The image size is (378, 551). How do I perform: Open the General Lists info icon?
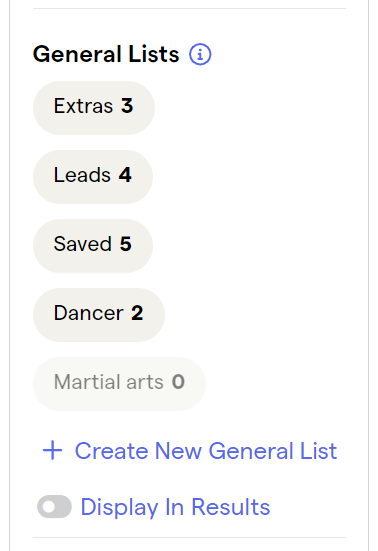200,54
